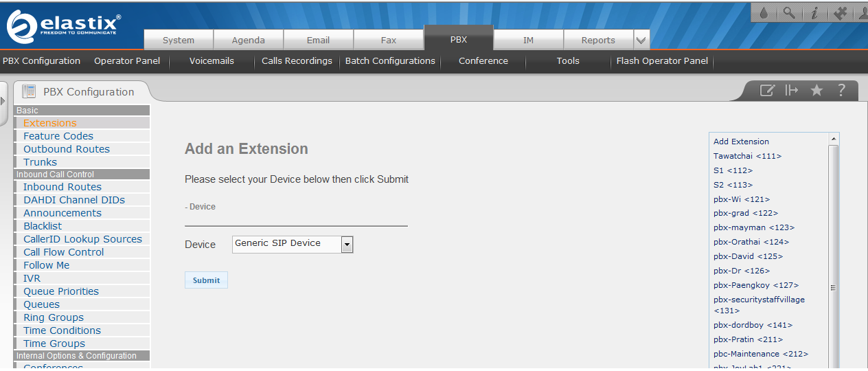Click the info 'i' icon
Viewport: 868px width, 371px height.
click(814, 13)
